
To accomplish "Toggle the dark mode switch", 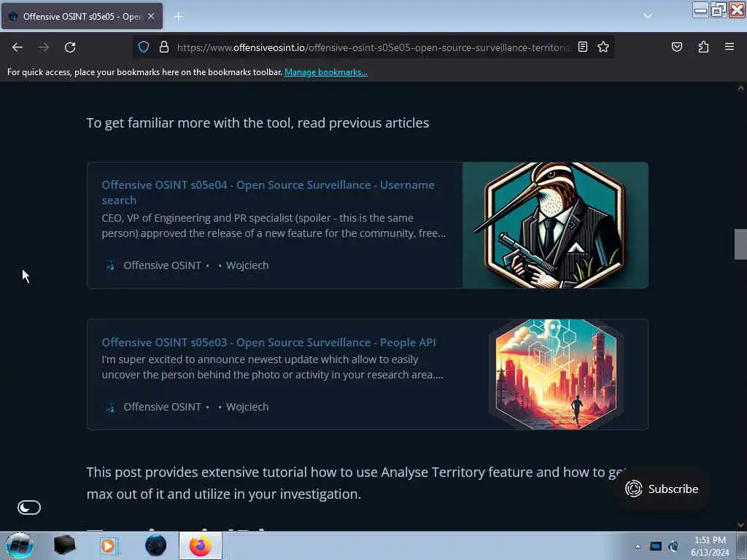I will click(x=29, y=507).
